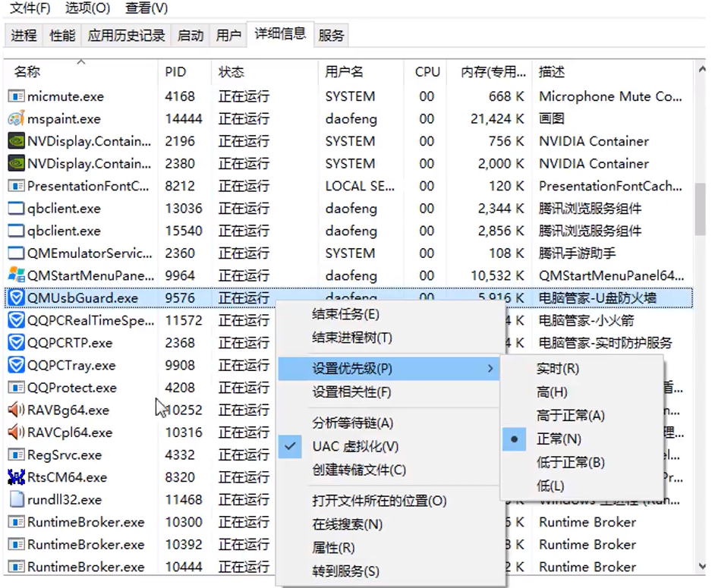This screenshot has width=715, height=588.
Task: Open the 选项(O) menu
Action: tap(88, 8)
